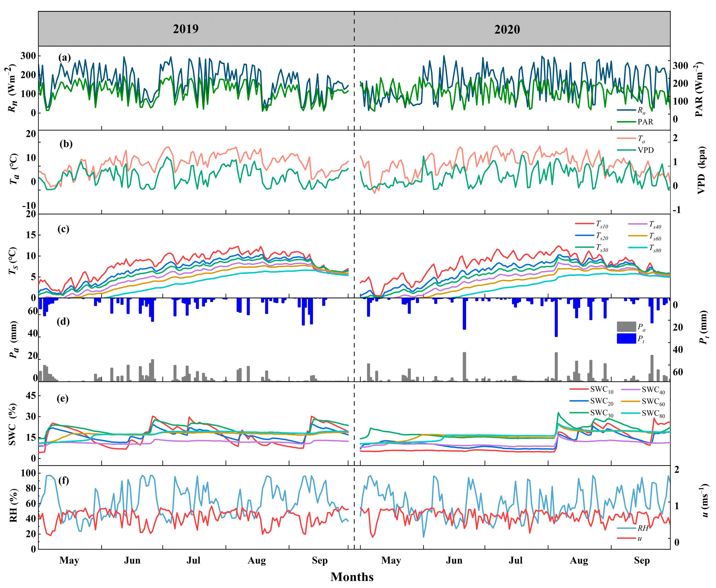Screen dimensions: 716x588
Task: Click the 2019 header label
Action: (185, 29)
